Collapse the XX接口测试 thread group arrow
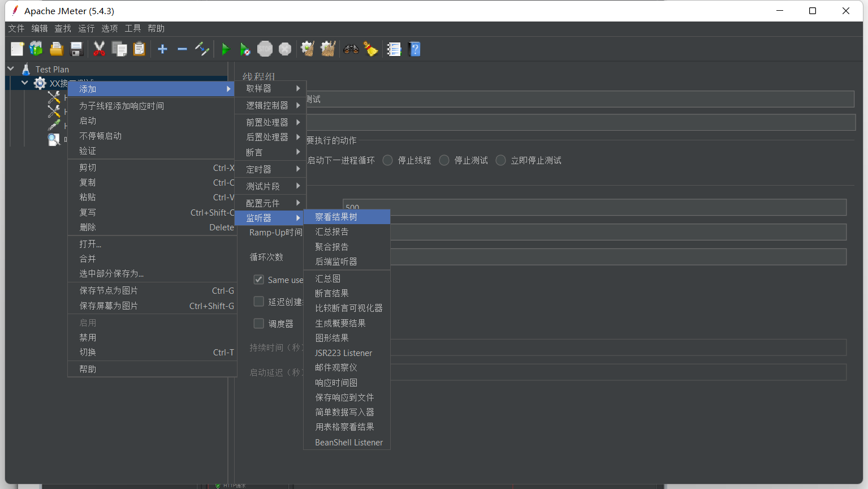Image resolution: width=868 pixels, height=489 pixels. click(24, 83)
